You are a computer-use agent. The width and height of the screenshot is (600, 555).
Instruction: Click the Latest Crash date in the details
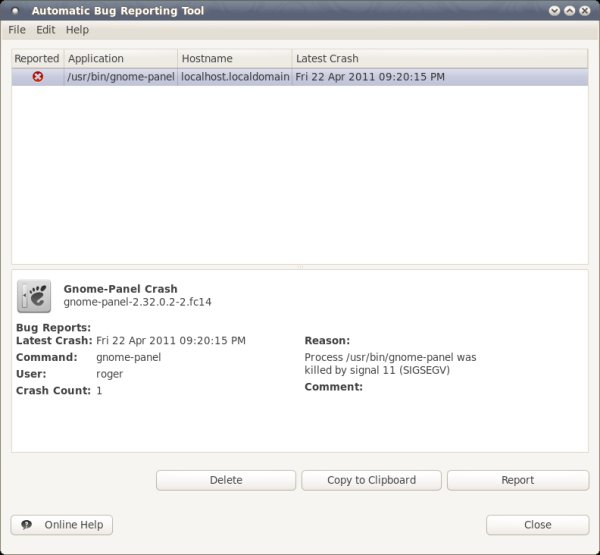click(x=171, y=341)
